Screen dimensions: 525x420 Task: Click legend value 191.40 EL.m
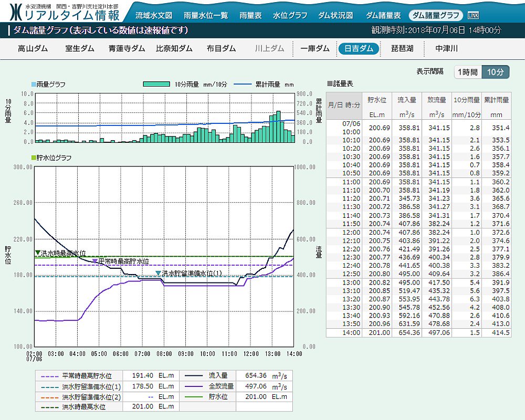coord(153,376)
